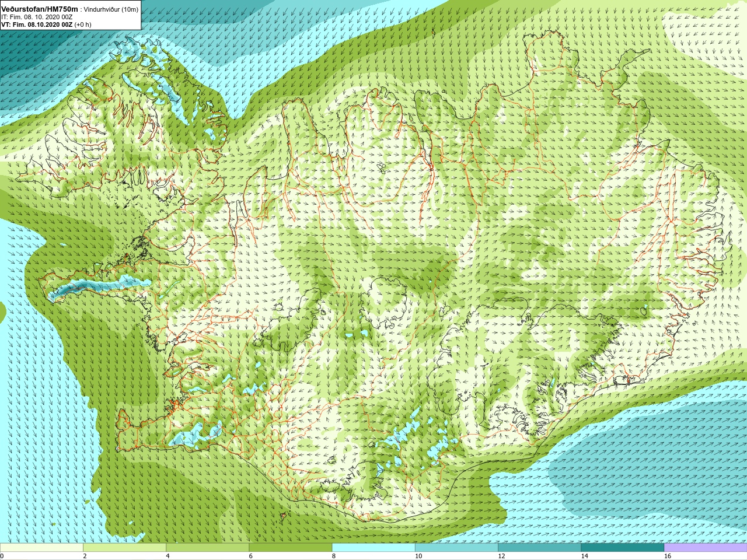The height and width of the screenshot is (560, 747).
Task: Click the green 4–6 legend swatch
Action: coord(207,548)
